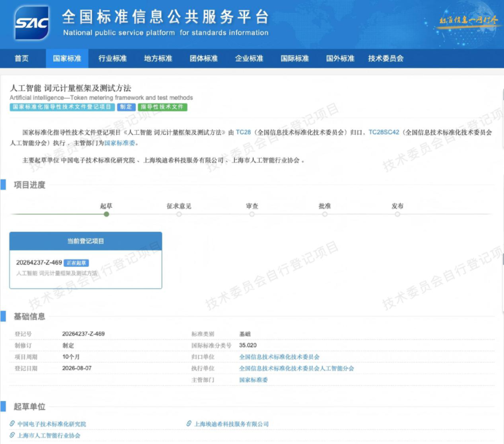Image resolution: width=504 pixels, height=444 pixels.
Task: Open the 企业标准 nav tab
Action: (x=249, y=58)
